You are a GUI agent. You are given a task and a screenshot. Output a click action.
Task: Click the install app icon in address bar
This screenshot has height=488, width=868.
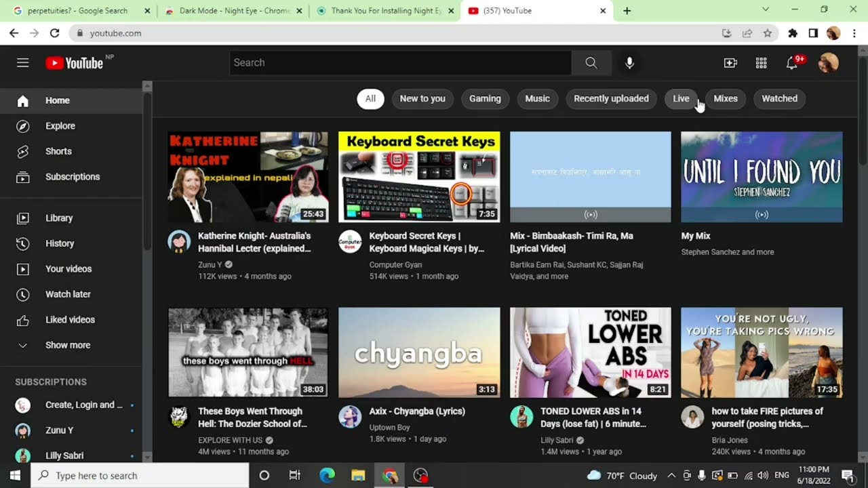726,33
